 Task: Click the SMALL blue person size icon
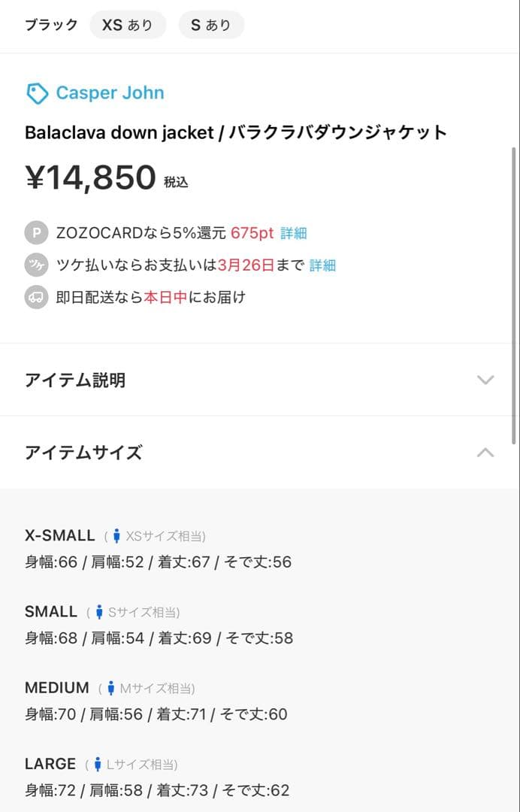(x=98, y=612)
